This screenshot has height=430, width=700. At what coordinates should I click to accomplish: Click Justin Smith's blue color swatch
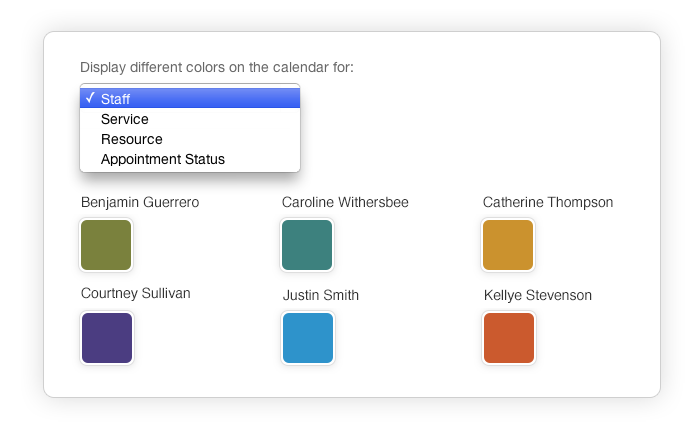(308, 338)
